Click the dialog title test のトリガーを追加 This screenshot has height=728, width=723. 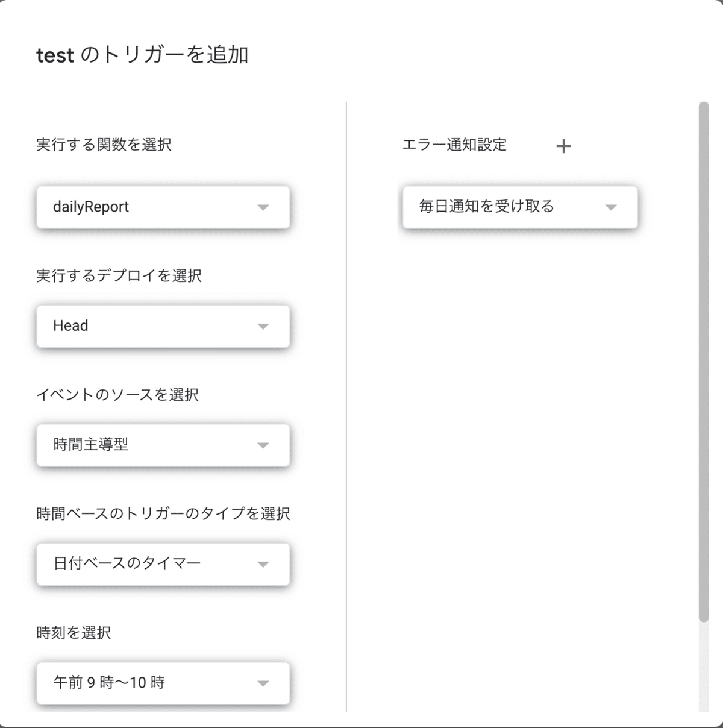(143, 55)
